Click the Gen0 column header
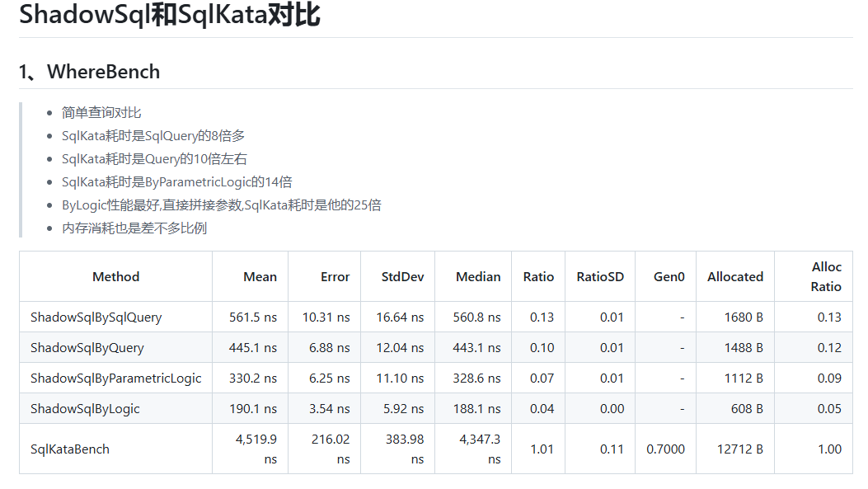 [669, 277]
